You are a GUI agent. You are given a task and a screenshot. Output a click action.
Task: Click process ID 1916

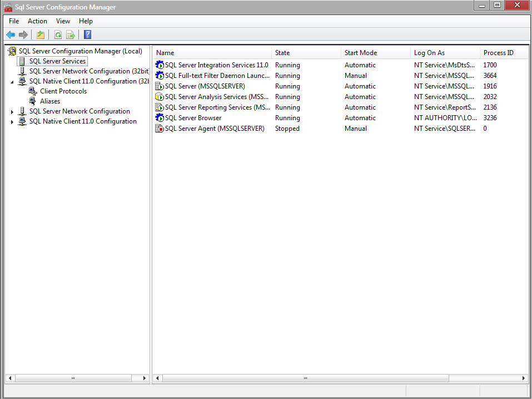pos(490,86)
